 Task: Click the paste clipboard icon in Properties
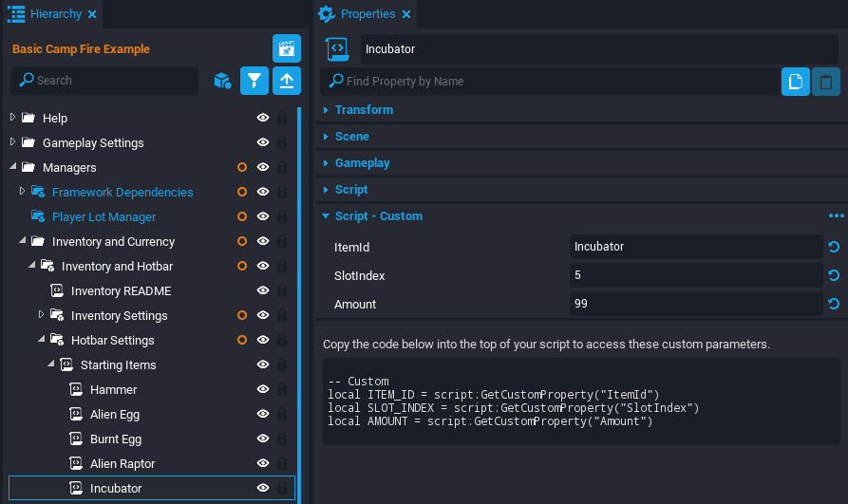(825, 82)
